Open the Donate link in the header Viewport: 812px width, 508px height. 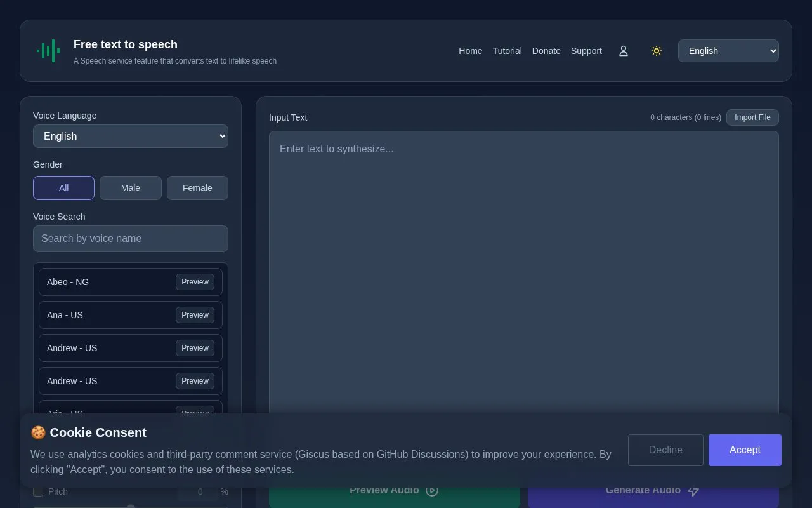546,51
